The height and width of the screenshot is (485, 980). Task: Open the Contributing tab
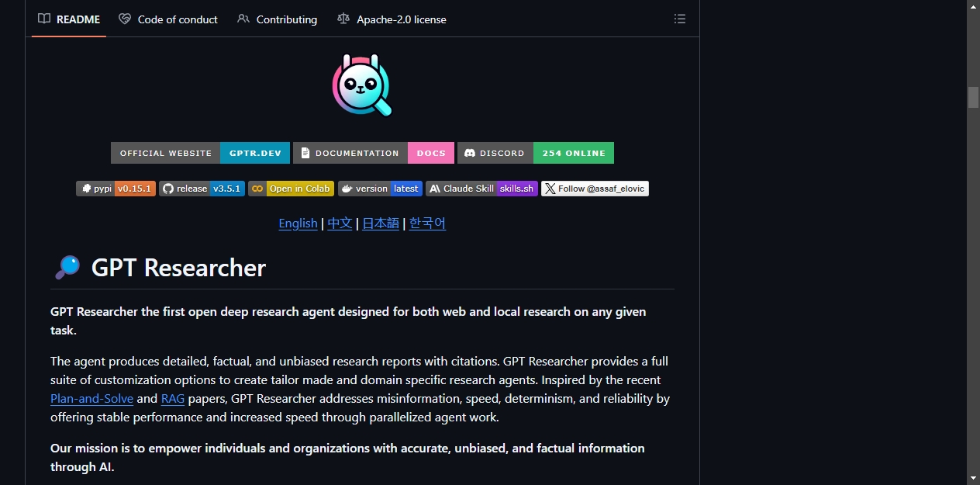[278, 19]
